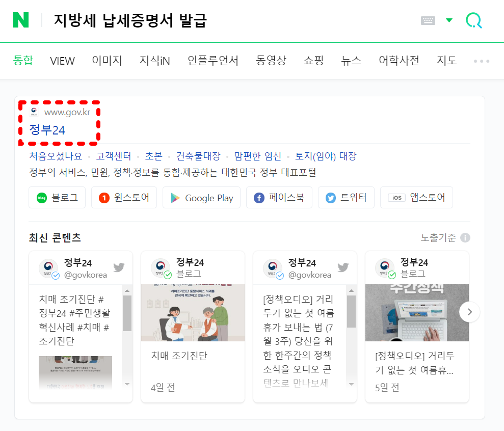Open the 정부24 site title link
This screenshot has width=504, height=431.
(x=47, y=130)
